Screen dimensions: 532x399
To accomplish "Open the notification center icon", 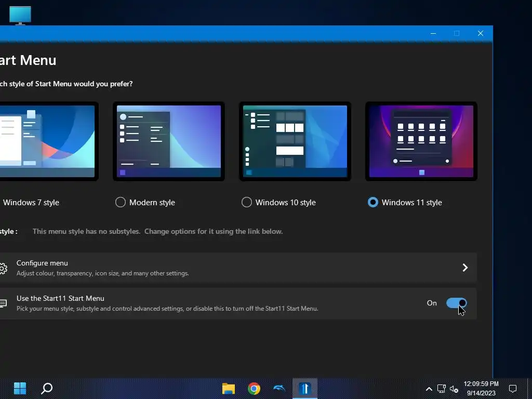I will (x=513, y=389).
